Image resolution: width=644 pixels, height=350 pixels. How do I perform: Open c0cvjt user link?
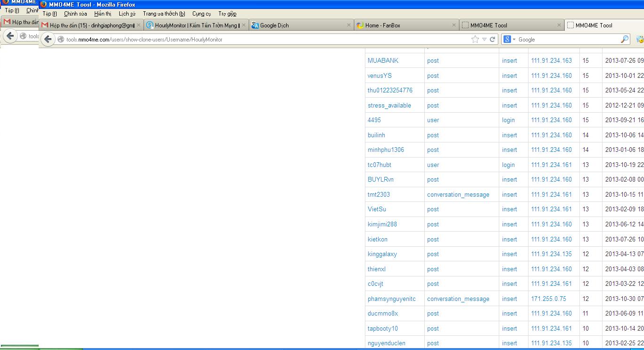[x=375, y=283]
